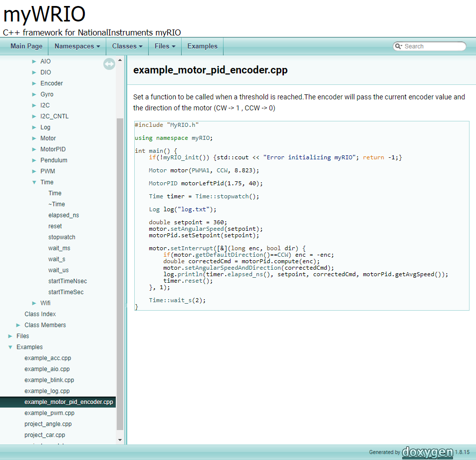
Task: Expand the Log class arrow
Action: click(x=34, y=127)
